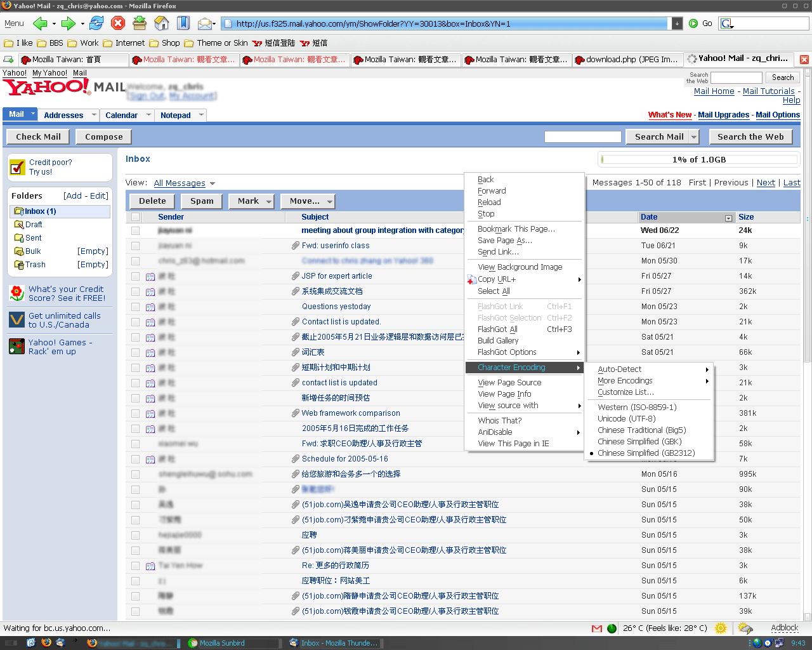Click the 1% of 1.0GB storage bar
The image size is (812, 650).
[698, 160]
